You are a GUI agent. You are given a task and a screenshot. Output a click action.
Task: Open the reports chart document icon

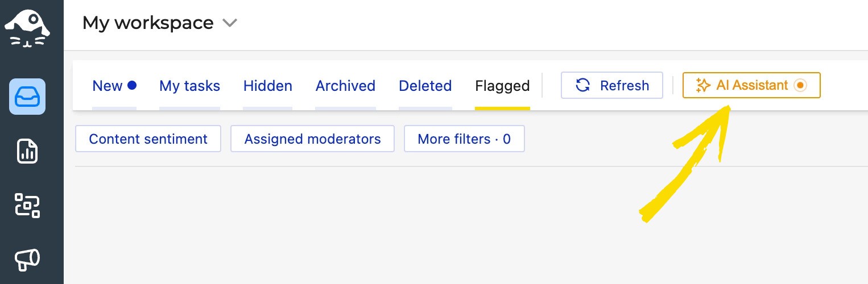tap(27, 151)
